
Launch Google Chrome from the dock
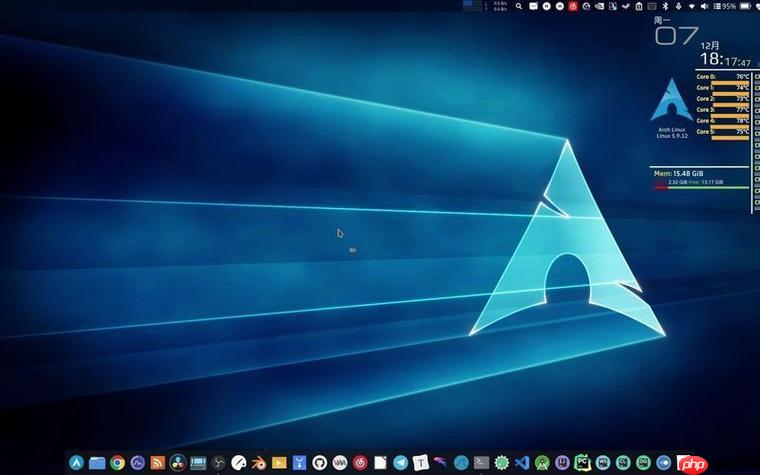click(117, 463)
